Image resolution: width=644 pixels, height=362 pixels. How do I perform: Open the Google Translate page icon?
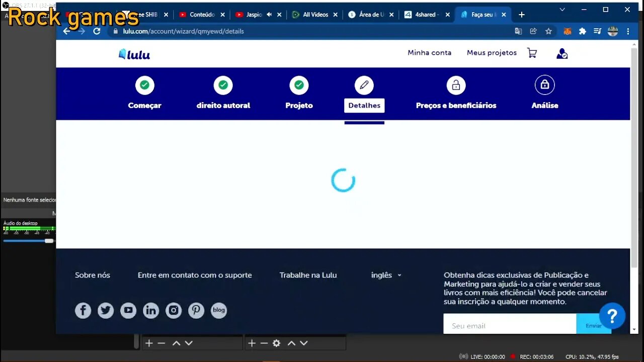point(518,31)
